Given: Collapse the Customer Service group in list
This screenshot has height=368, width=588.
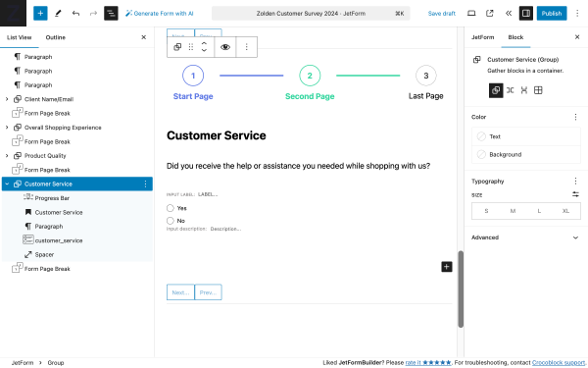Looking at the screenshot, I should [7, 184].
